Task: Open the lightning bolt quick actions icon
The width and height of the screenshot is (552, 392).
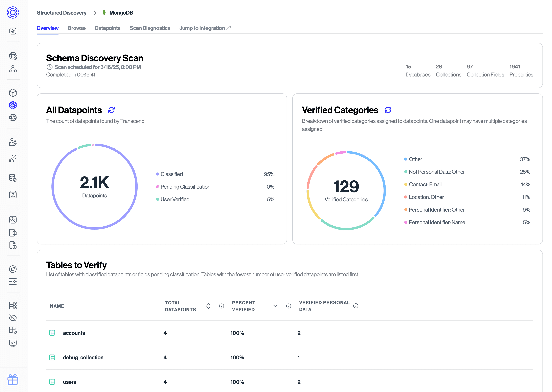Action: tap(13, 31)
